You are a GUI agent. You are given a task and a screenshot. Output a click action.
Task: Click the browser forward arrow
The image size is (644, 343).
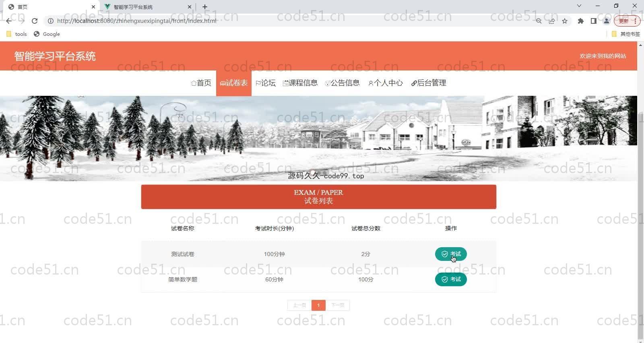click(22, 21)
